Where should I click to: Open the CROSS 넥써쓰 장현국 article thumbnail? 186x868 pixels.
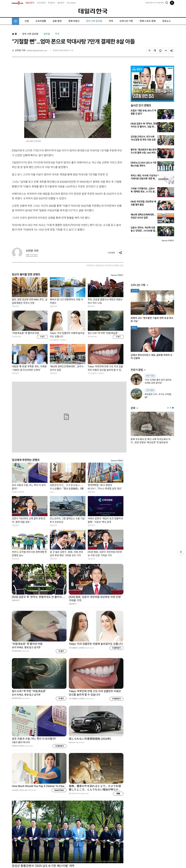click(x=105, y=506)
